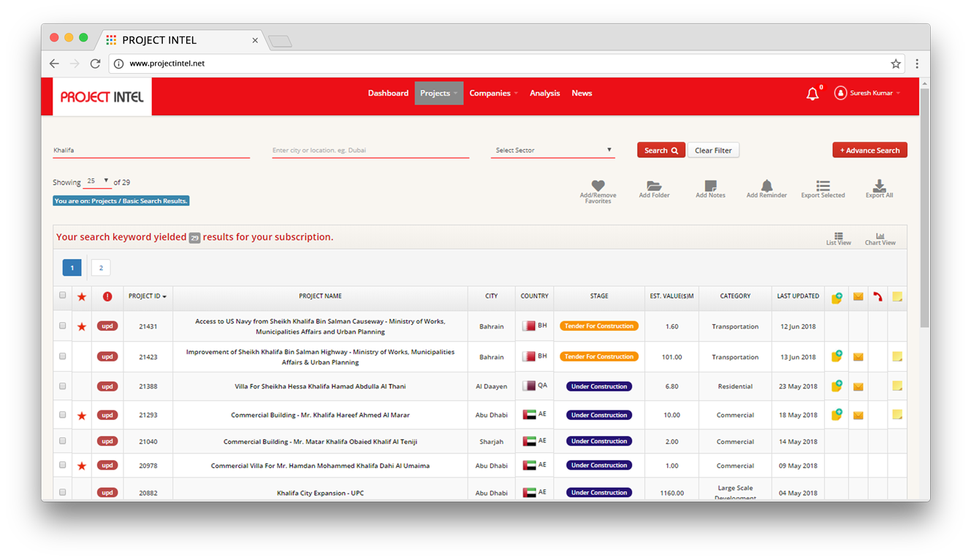Click the add-note icon for project 21388
Viewport: 971px width, 560px height.
click(837, 386)
